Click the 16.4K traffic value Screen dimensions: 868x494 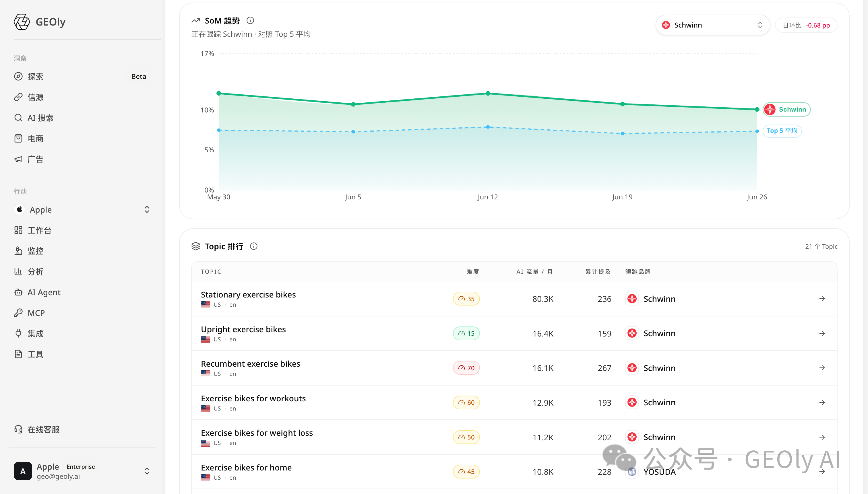click(x=543, y=334)
